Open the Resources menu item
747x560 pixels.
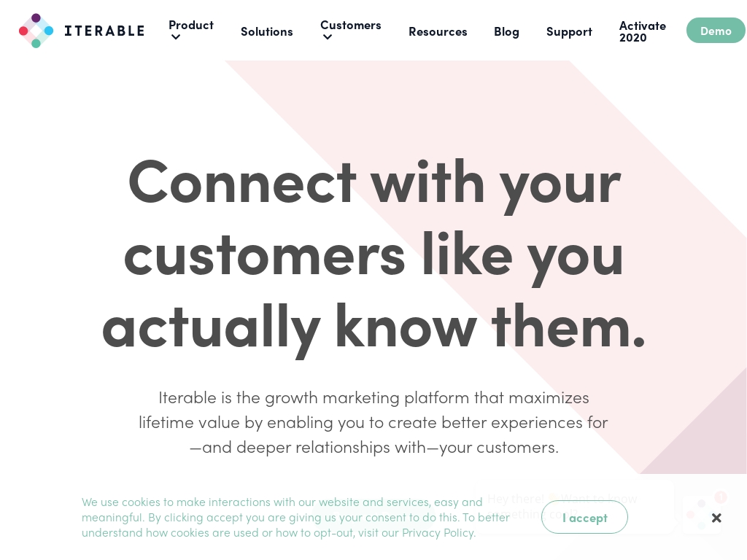pos(438,31)
